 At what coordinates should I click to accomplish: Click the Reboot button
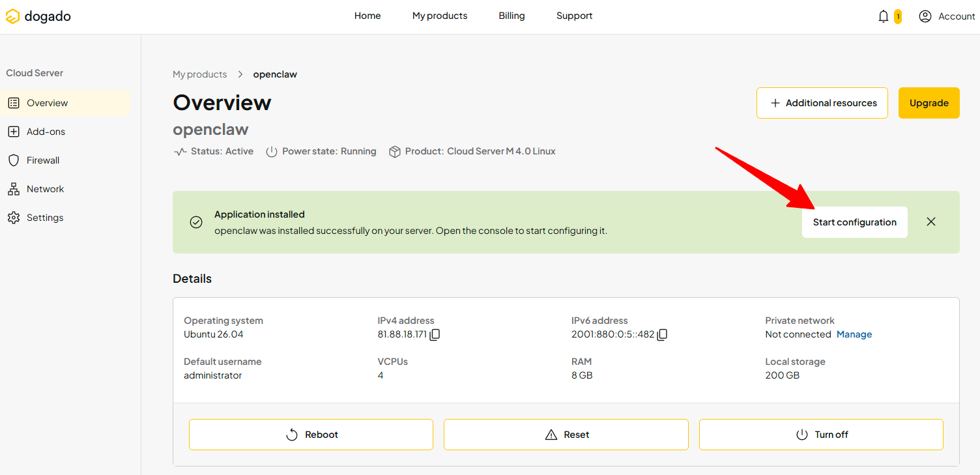coord(311,435)
